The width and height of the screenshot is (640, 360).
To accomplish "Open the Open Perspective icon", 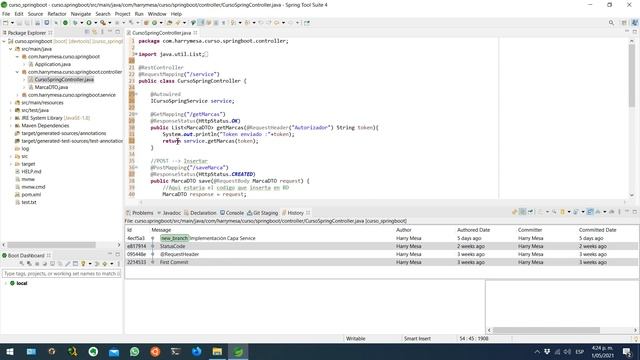I will coord(624,23).
